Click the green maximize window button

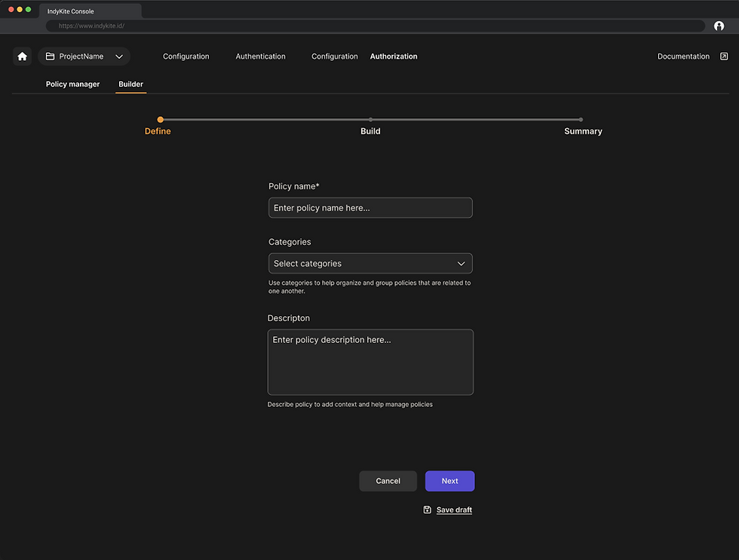(29, 9)
